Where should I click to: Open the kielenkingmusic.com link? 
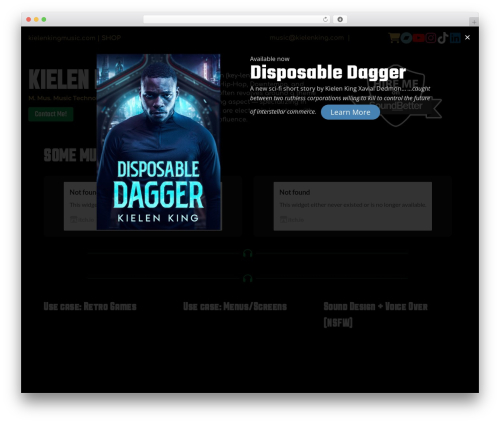point(62,38)
